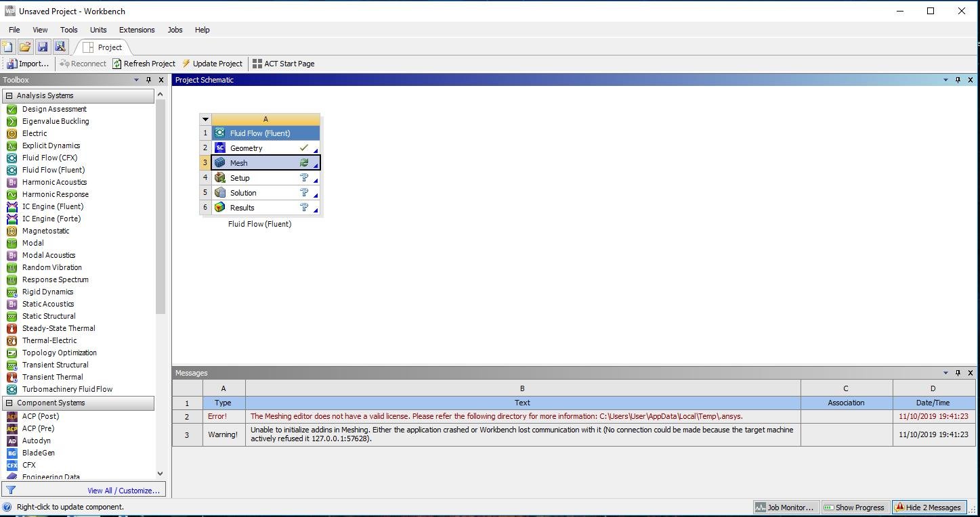Select the IC Engine (Forte) icon

coord(12,219)
